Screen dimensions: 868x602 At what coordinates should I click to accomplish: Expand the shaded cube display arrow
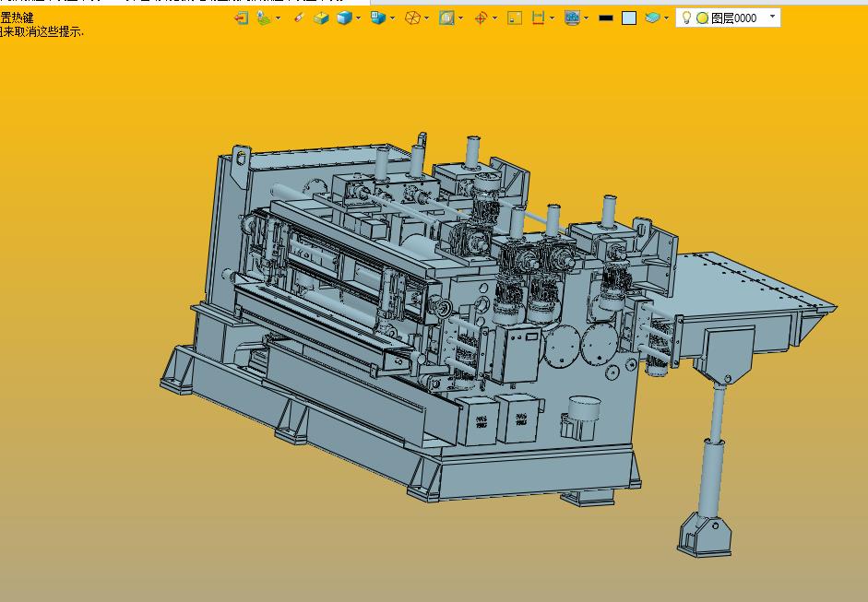pos(358,18)
